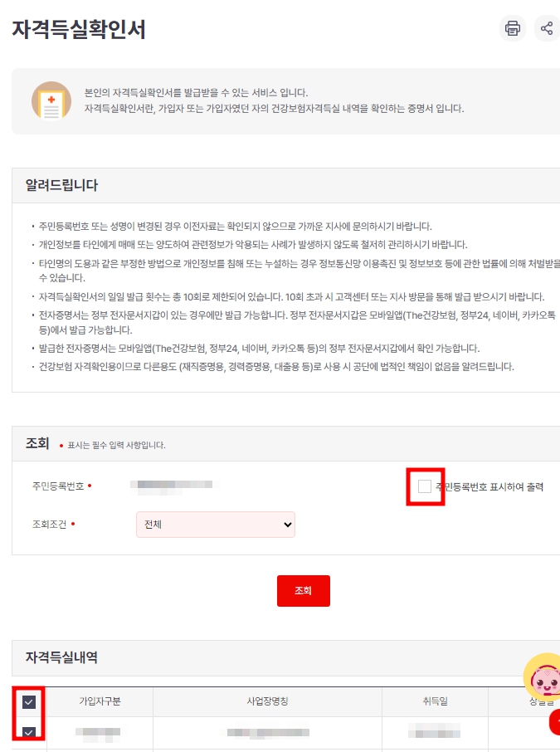The width and height of the screenshot is (560, 752).
Task: Open the pink chatbot mascot helper
Action: pos(543,676)
